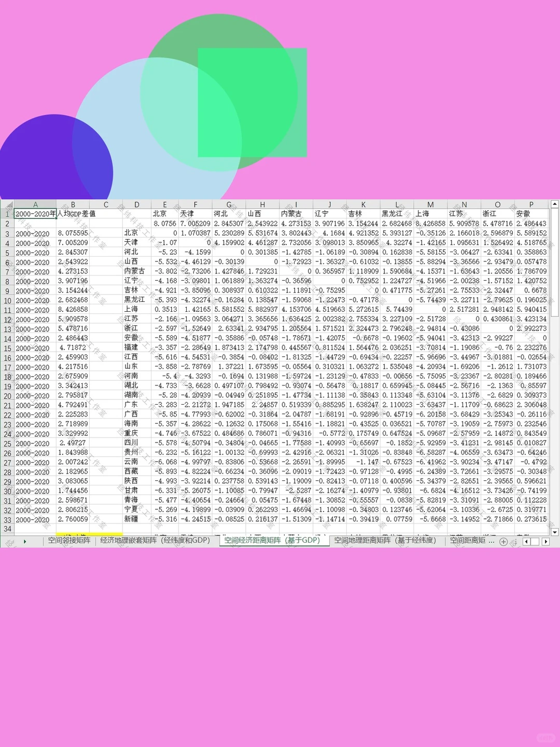This screenshot has height=747, width=560.
Task: Click the cell with value -6.6824
Action: (x=430, y=491)
